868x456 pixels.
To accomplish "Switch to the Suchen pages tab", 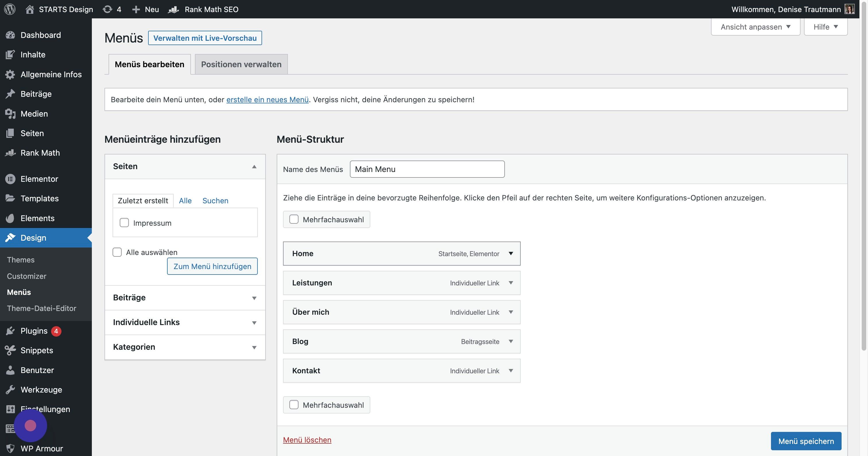I will point(215,200).
